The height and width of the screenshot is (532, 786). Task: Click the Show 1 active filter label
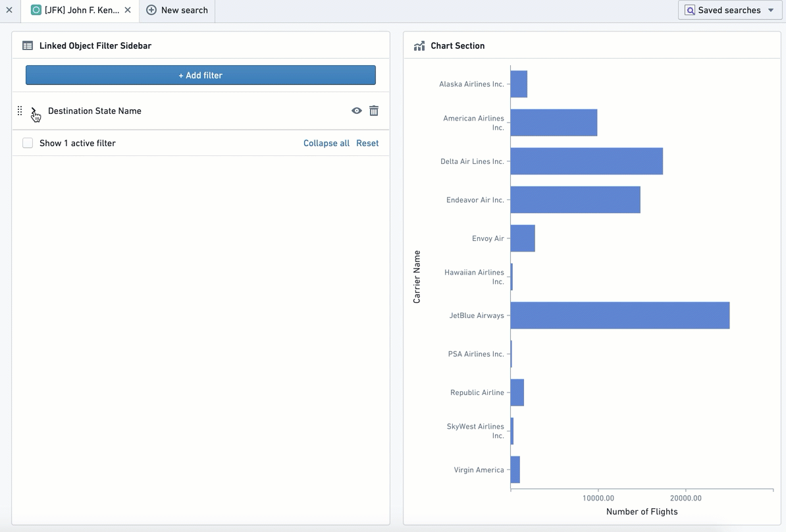click(78, 143)
